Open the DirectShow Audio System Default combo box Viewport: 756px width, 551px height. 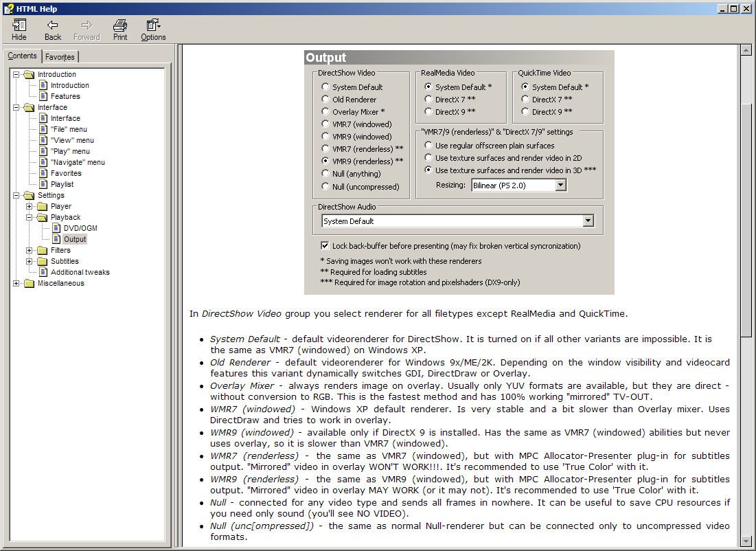pyautogui.click(x=588, y=221)
